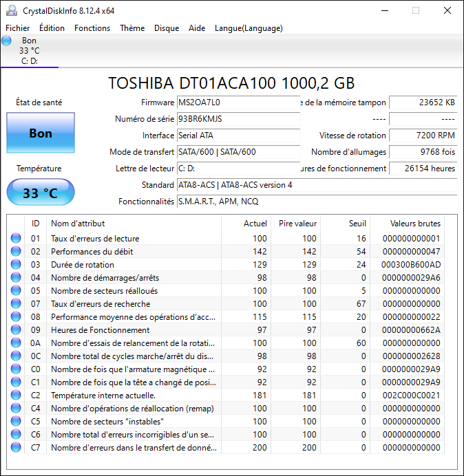
Task: Click status orb for attribute 04 démarrages/arrêts
Action: [x=16, y=277]
